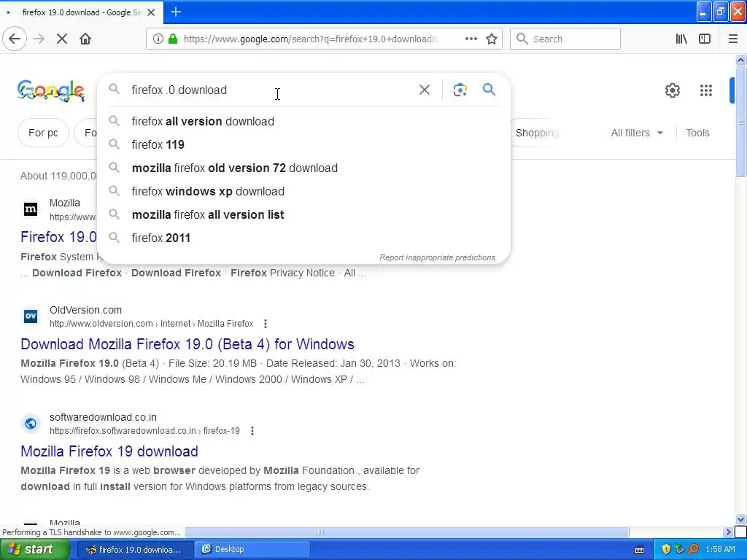This screenshot has height=560, width=747.
Task: Open Google quick settings gear
Action: [x=672, y=90]
